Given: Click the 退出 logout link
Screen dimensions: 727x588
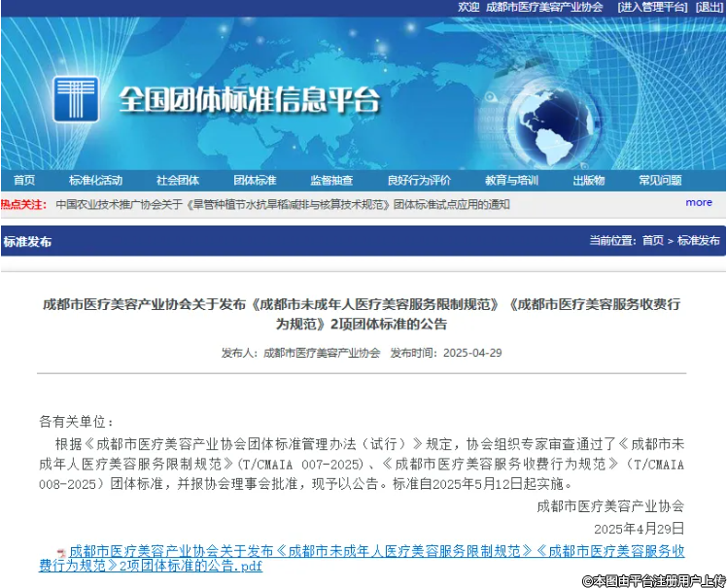Looking at the screenshot, I should (710, 7).
